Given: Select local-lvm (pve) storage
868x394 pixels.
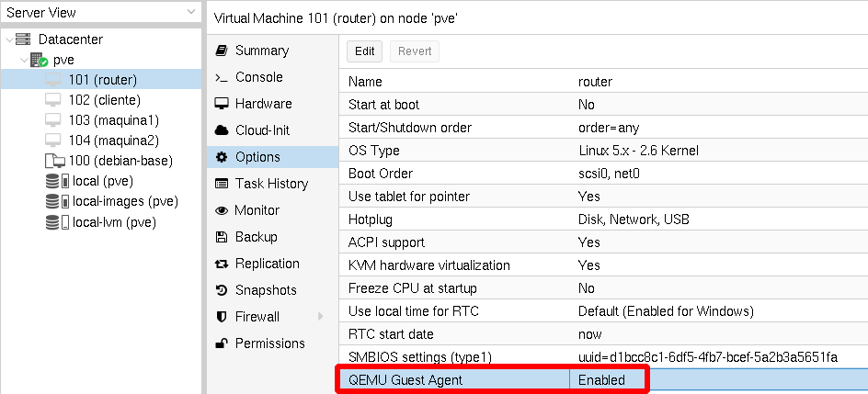Looking at the screenshot, I should 114,221.
